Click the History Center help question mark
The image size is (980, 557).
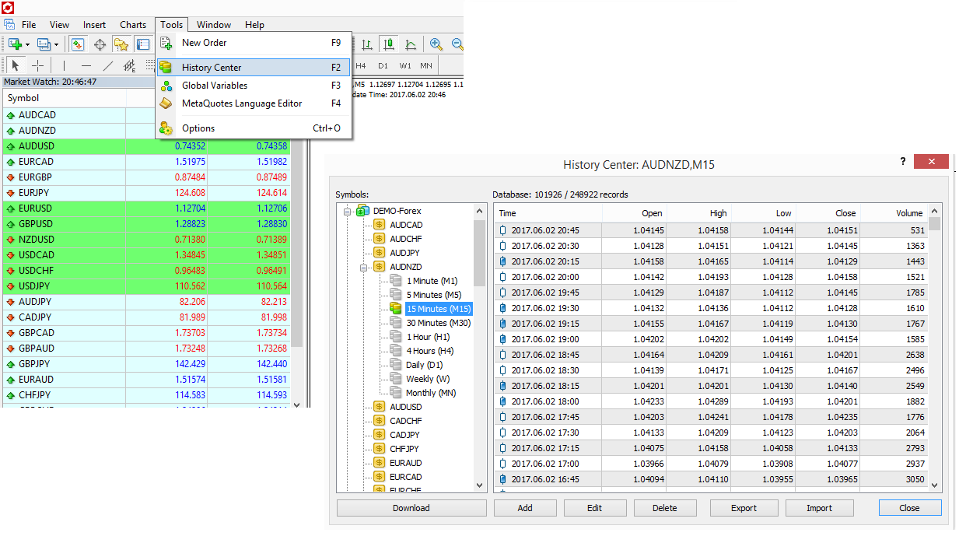902,161
